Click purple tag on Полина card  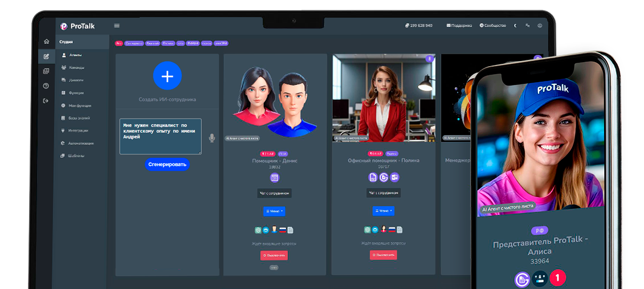(x=392, y=153)
